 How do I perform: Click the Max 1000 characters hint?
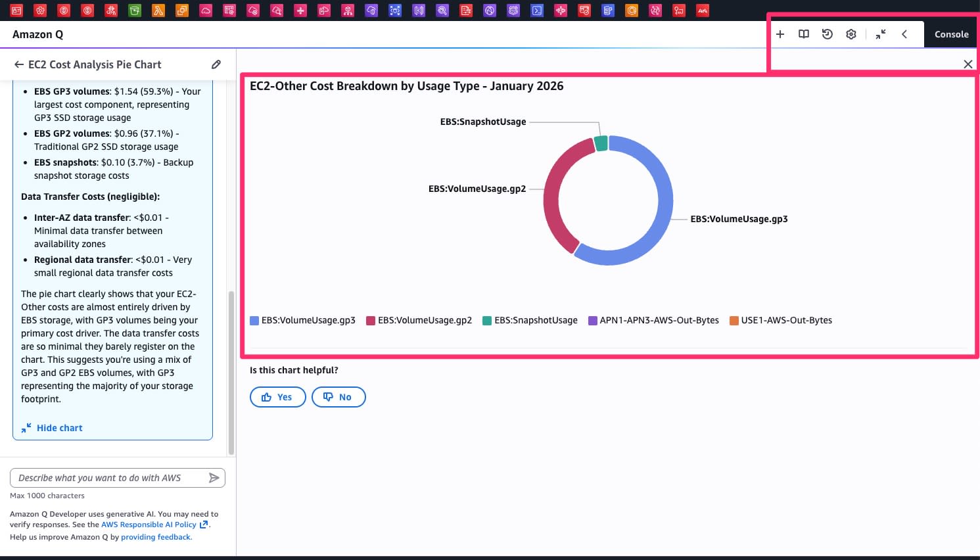click(x=47, y=496)
